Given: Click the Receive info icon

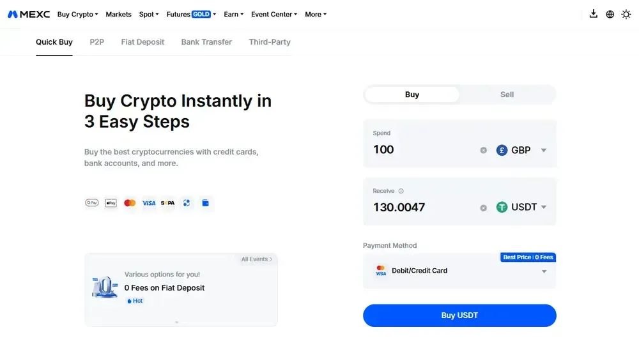Looking at the screenshot, I should (401, 191).
